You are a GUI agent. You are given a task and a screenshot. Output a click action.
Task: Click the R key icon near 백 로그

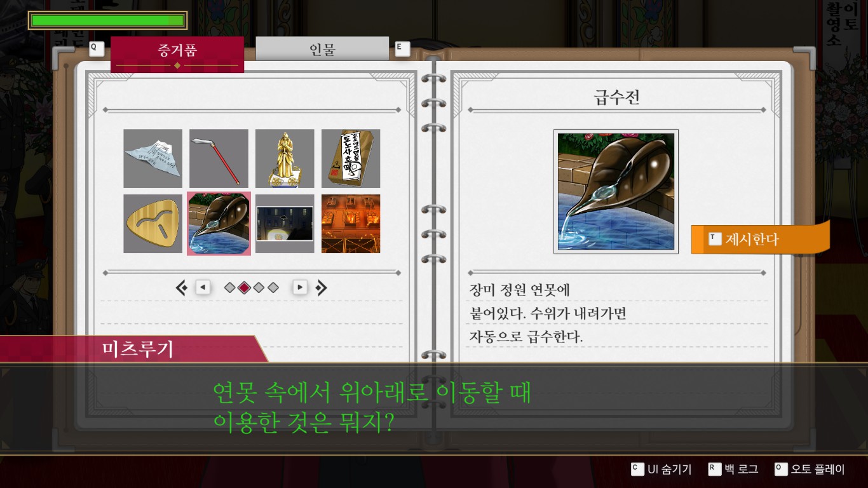714,469
